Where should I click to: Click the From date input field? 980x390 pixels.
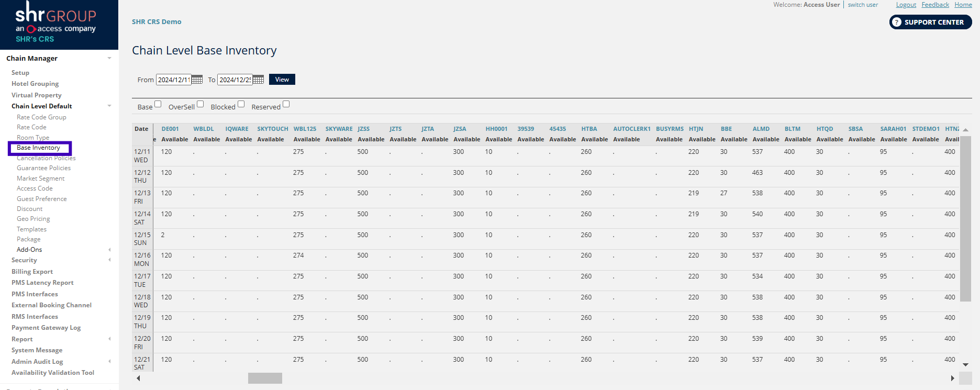(173, 80)
